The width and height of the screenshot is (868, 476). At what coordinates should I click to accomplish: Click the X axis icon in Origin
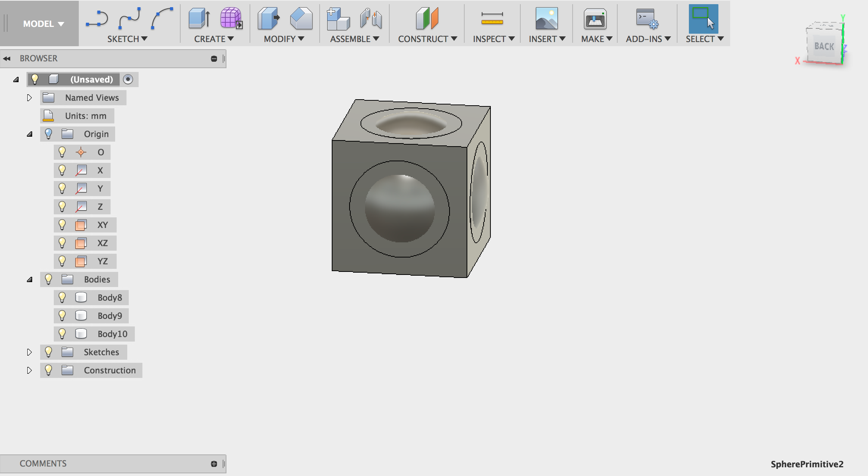click(81, 170)
